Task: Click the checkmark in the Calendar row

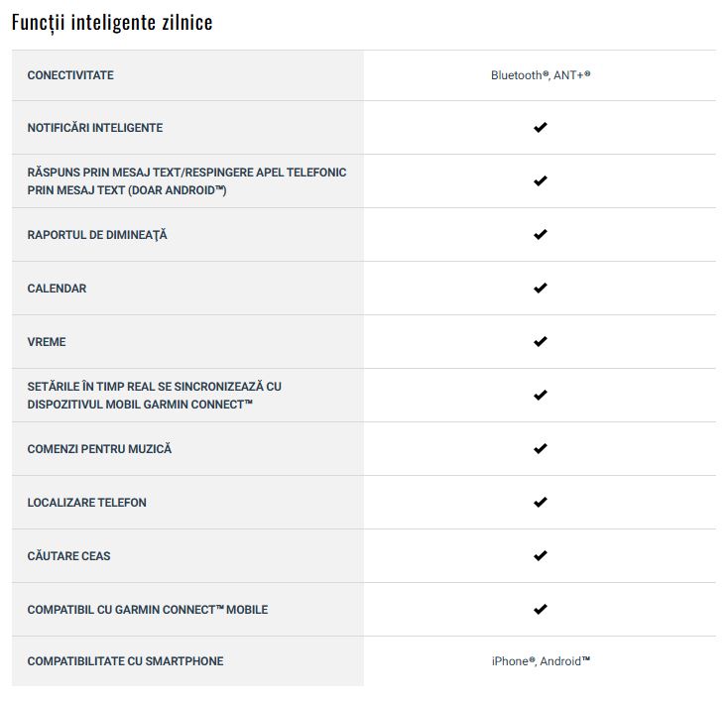Action: pyautogui.click(x=540, y=288)
